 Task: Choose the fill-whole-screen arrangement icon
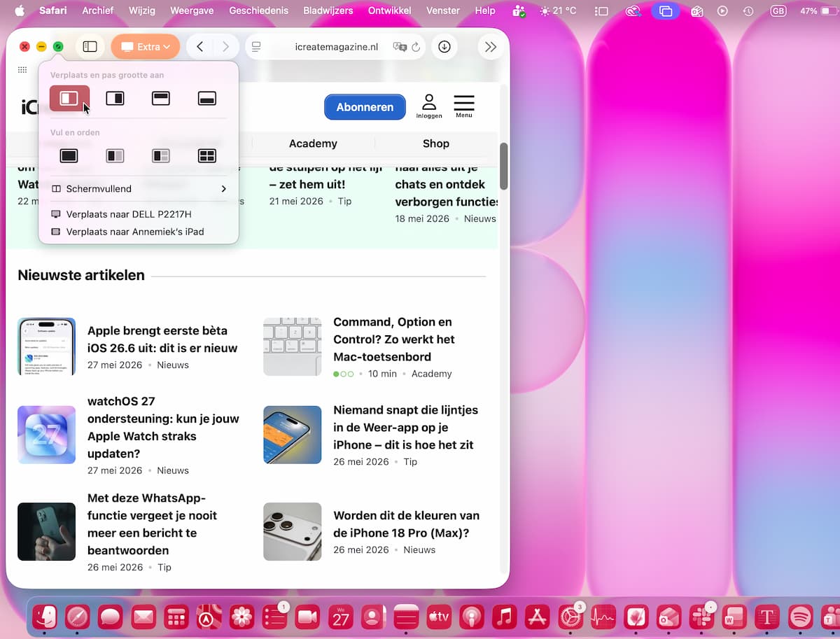click(x=69, y=156)
